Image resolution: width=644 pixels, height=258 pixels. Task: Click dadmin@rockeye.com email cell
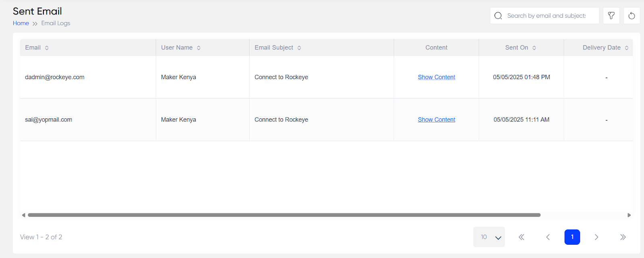point(55,77)
